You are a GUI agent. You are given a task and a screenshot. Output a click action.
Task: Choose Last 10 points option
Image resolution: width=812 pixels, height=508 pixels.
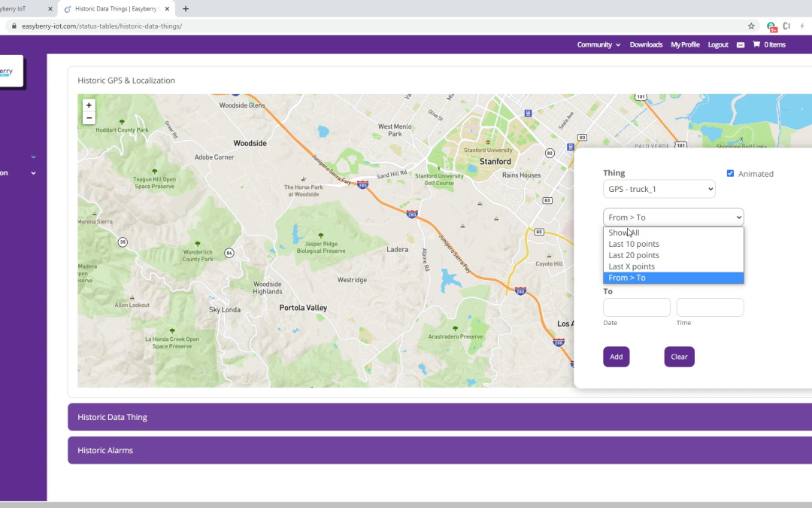click(x=673, y=244)
